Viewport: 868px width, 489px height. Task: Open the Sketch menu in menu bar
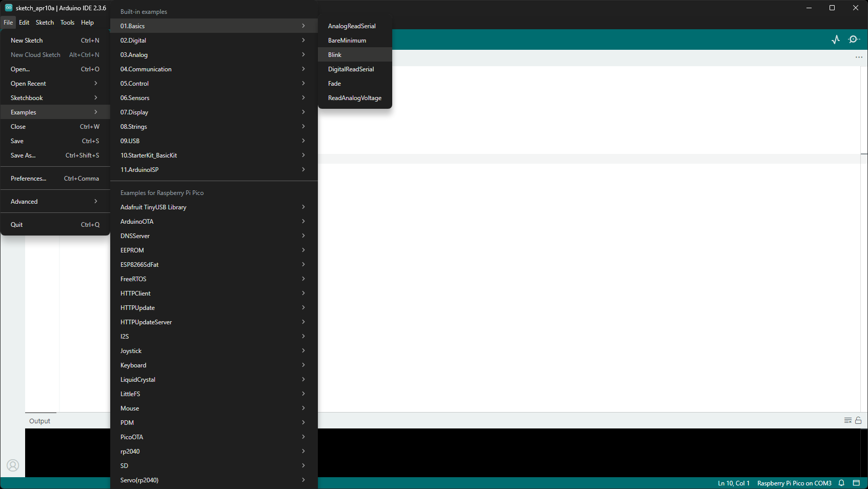(x=45, y=23)
